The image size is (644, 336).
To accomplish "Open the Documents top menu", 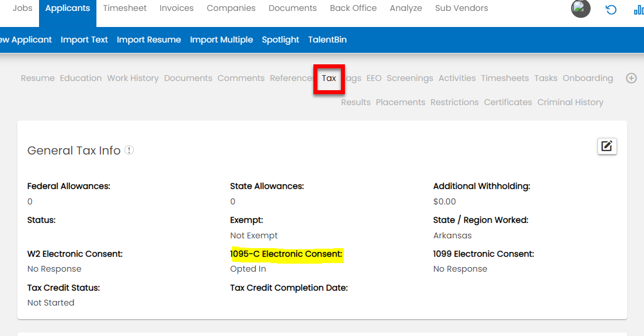I will [x=292, y=8].
